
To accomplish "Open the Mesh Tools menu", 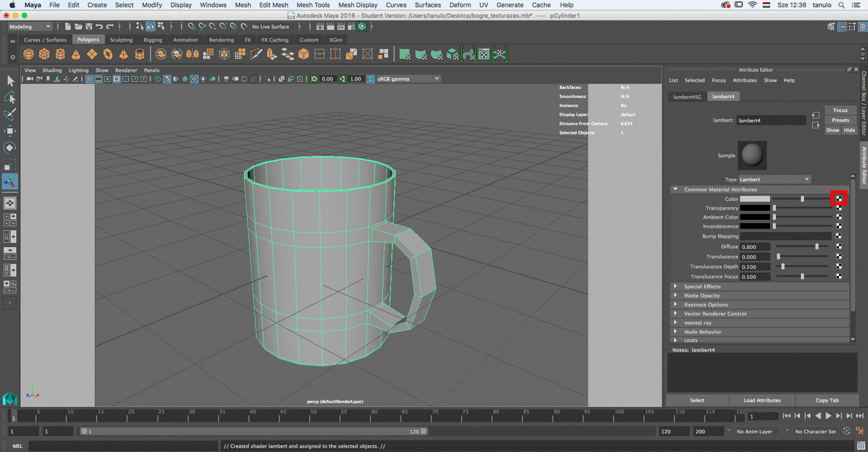I will pos(313,5).
